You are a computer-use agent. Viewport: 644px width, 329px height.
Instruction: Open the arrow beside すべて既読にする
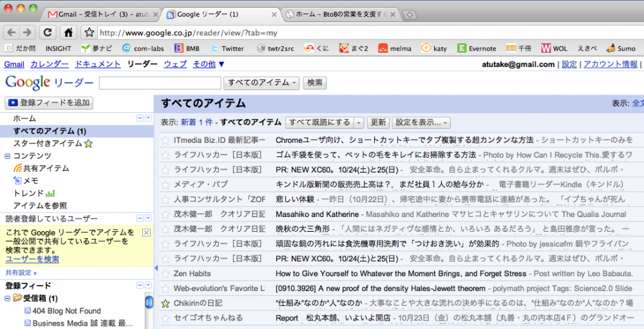coord(359,122)
